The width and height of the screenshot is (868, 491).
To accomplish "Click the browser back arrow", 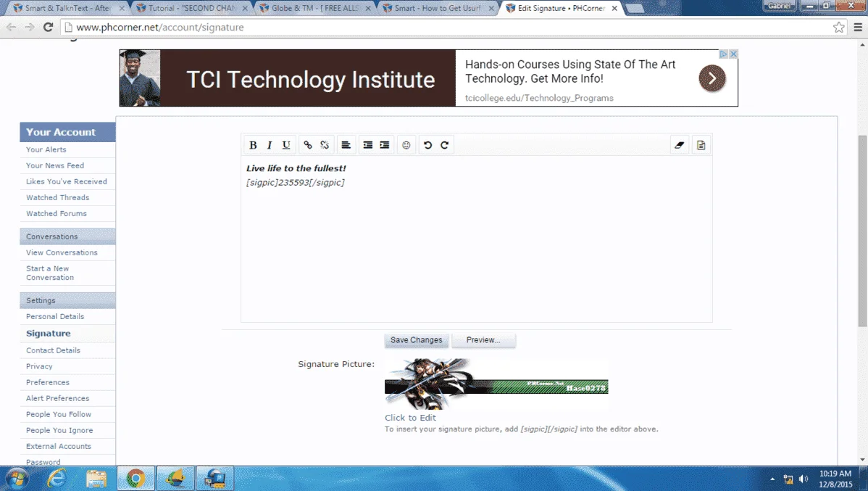I will pos(12,27).
